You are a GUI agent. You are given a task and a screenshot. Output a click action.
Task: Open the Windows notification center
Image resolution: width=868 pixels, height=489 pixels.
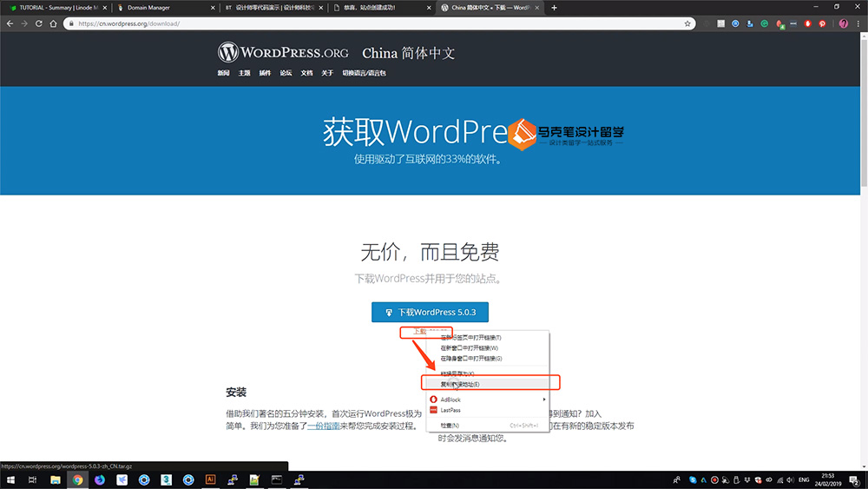click(855, 479)
